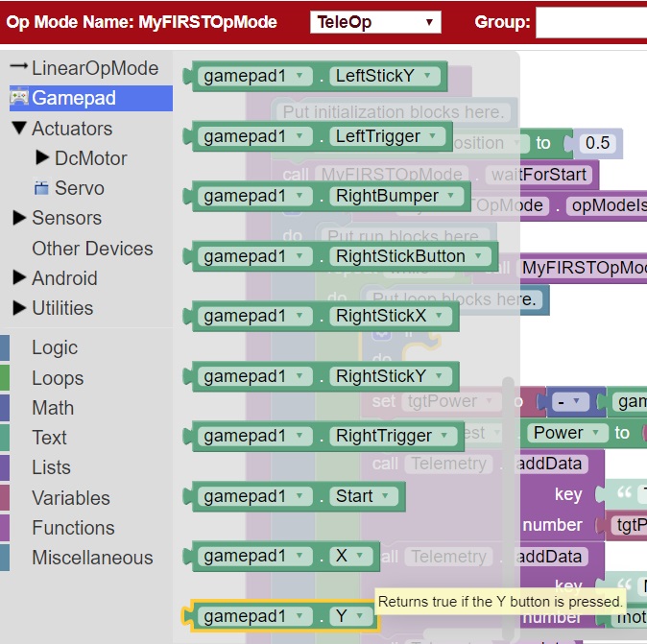The height and width of the screenshot is (644, 647).
Task: Select the Other Devices category
Action: [92, 249]
